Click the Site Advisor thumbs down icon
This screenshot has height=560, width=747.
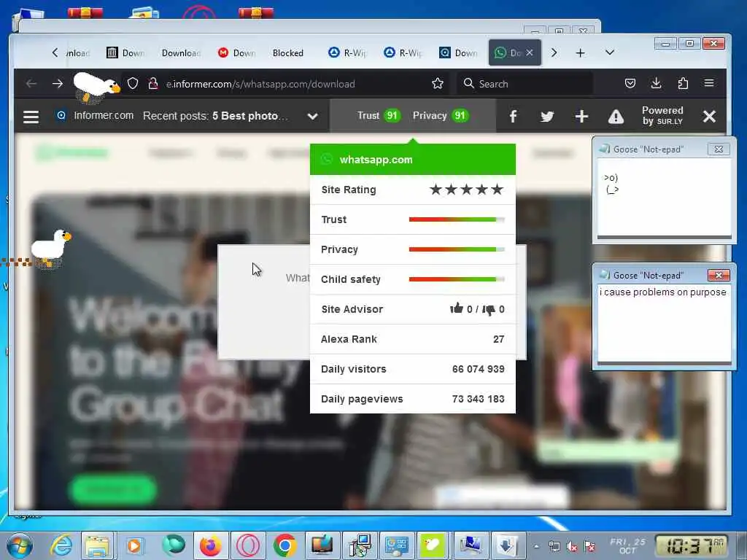(x=489, y=309)
